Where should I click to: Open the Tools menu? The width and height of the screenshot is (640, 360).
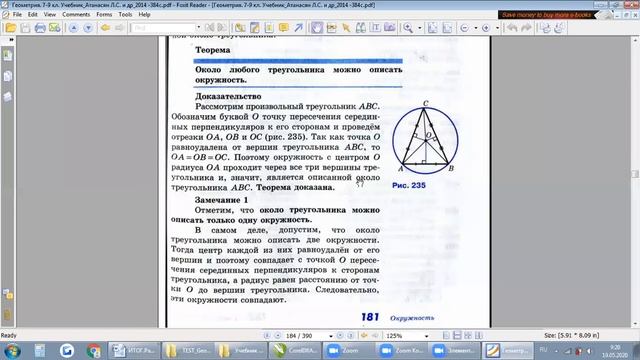[125, 14]
